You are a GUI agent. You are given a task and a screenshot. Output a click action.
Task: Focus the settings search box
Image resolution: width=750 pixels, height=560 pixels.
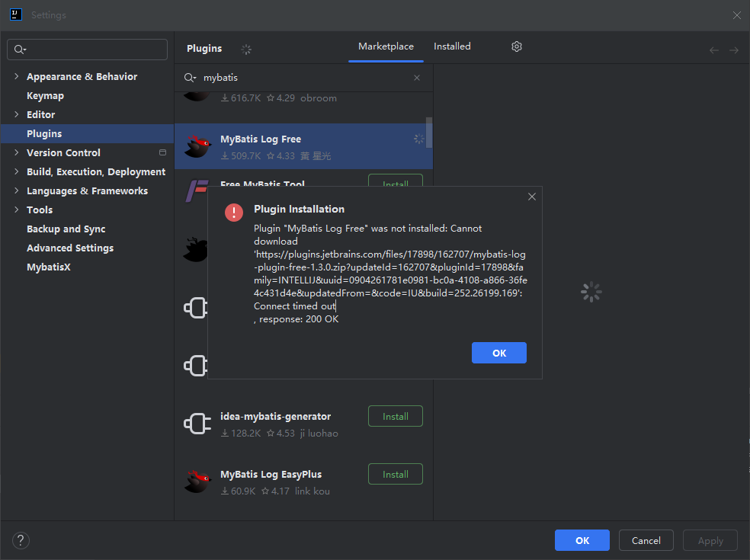coord(87,50)
